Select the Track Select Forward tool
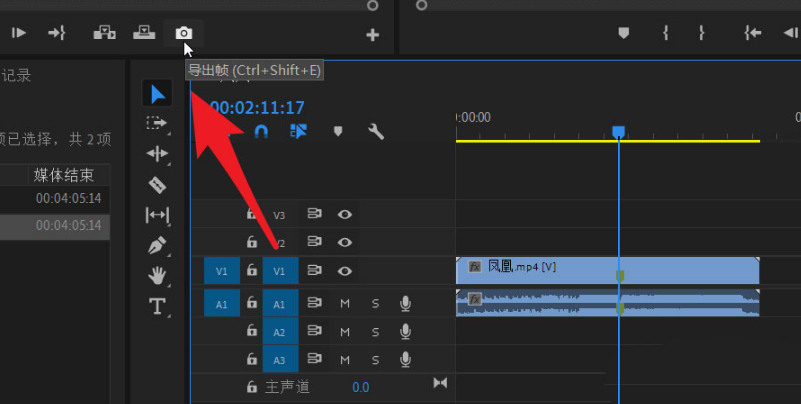The width and height of the screenshot is (801, 404). click(x=156, y=123)
